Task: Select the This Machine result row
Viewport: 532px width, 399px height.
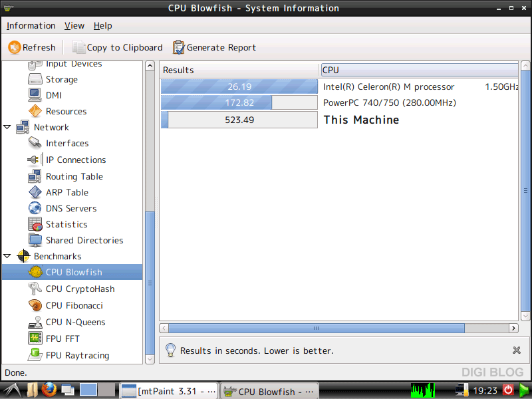Action: [x=339, y=120]
